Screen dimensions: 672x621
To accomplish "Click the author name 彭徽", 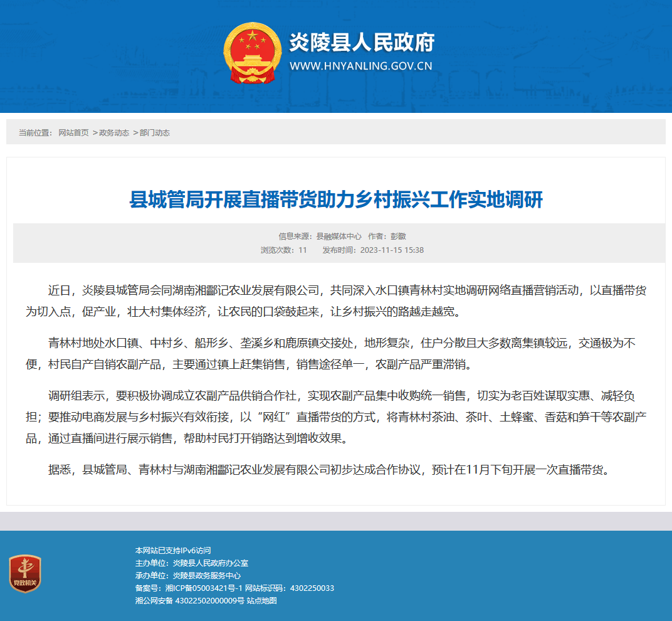I will (x=398, y=236).
